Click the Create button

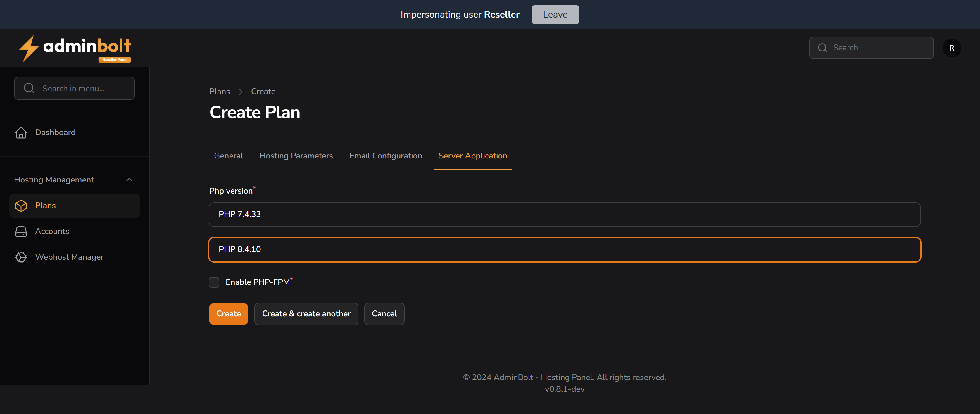[x=228, y=313]
